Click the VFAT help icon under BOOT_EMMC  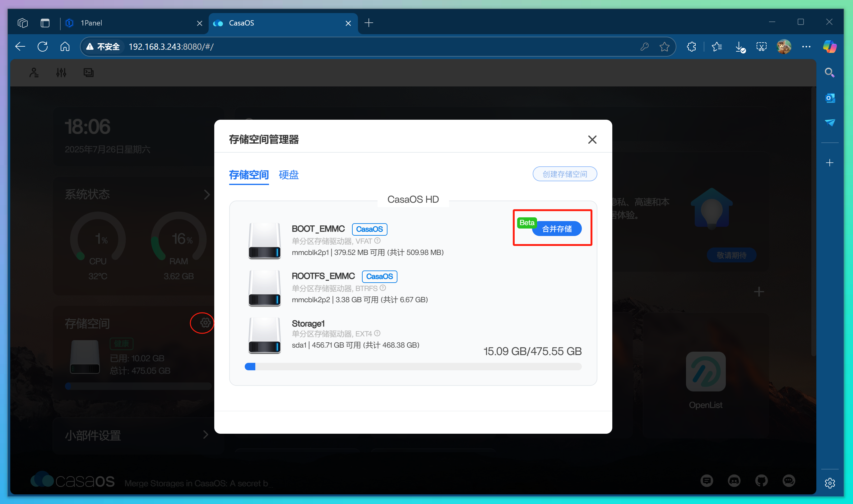[378, 241]
